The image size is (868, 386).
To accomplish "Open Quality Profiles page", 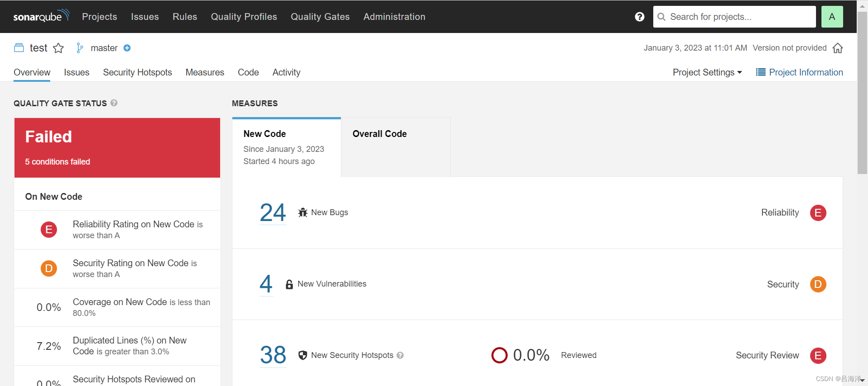I will (244, 17).
